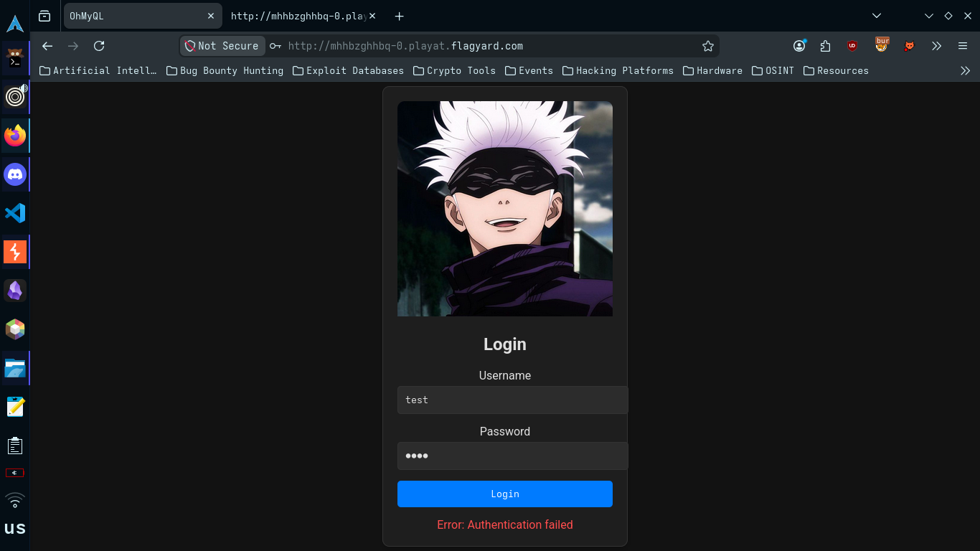980x551 pixels.
Task: Click the 'Username' label
Action: [505, 375]
